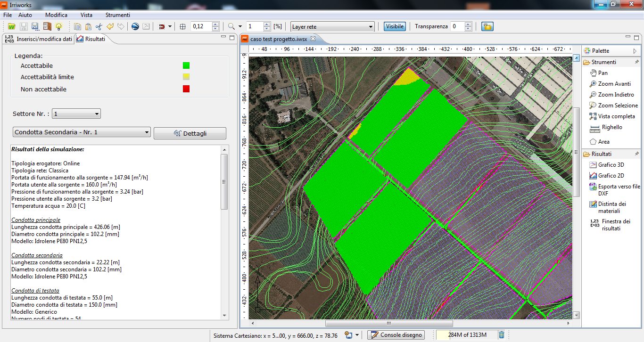
Task: Switch to Inserisci/modifica dati tab
Action: point(40,39)
